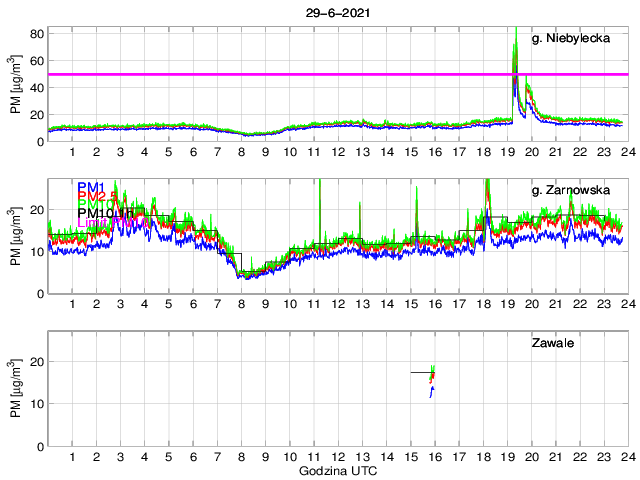Screen dimensions: 640x480
Task: Click the PM10 spike near hour 11 in Zarnowska
Action: (x=320, y=216)
